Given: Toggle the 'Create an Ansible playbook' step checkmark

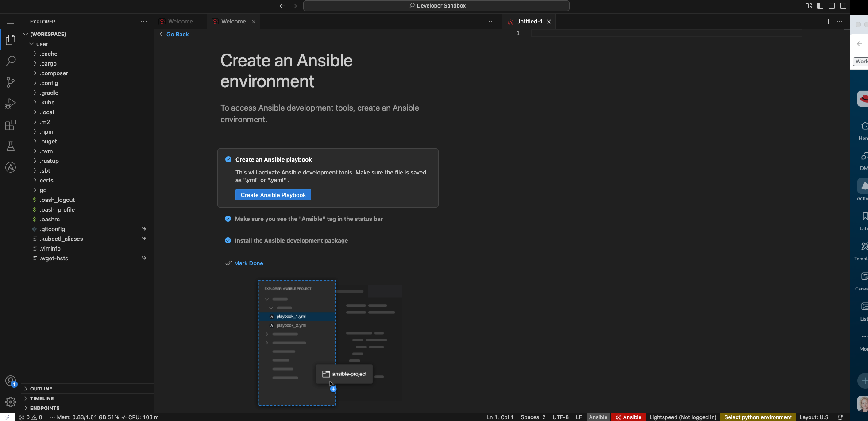Looking at the screenshot, I should pyautogui.click(x=228, y=160).
